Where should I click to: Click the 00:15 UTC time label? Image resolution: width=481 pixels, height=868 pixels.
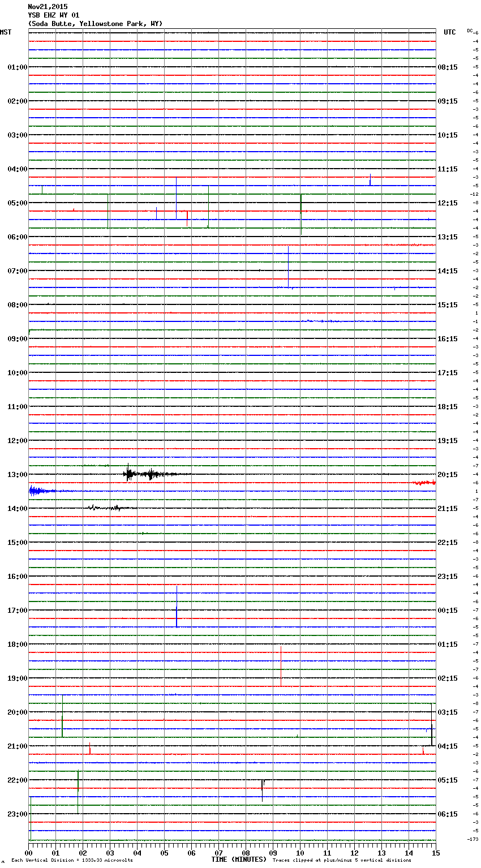coord(448,611)
